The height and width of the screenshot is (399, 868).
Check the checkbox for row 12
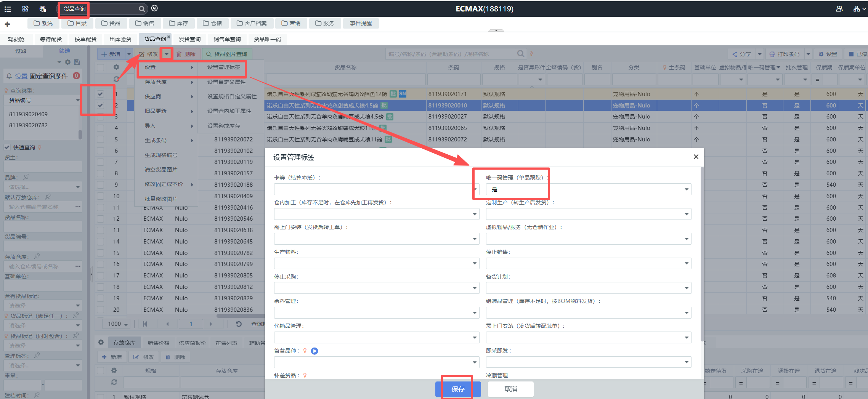click(x=100, y=219)
